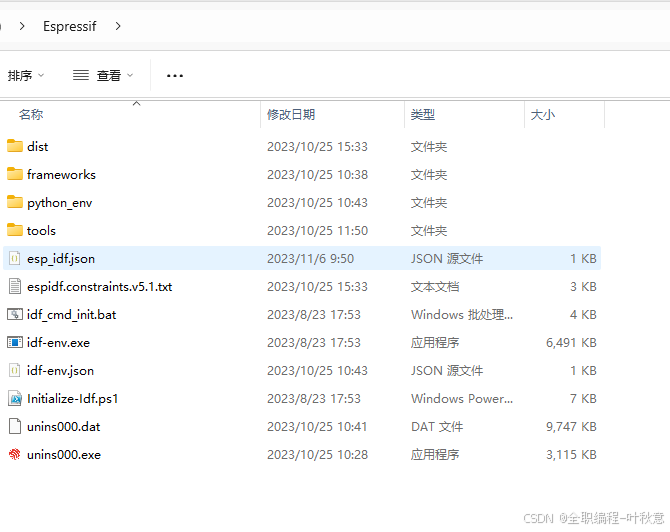
Task: Click the type Windows Power...
Action: [x=461, y=399]
